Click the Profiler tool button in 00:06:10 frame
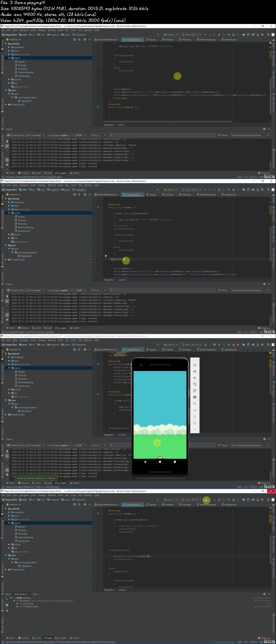Viewport: 276px width, 644px height. pyautogui.click(x=75, y=328)
